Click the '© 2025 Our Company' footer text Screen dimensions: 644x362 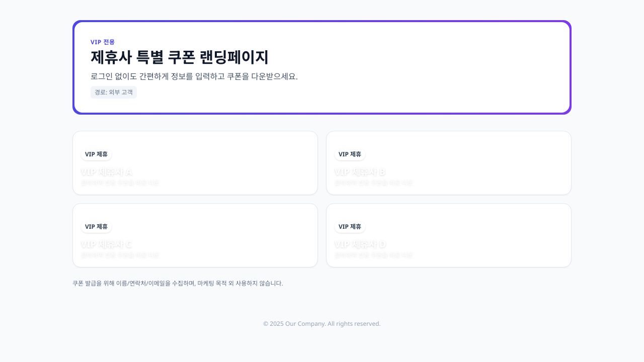pyautogui.click(x=322, y=324)
